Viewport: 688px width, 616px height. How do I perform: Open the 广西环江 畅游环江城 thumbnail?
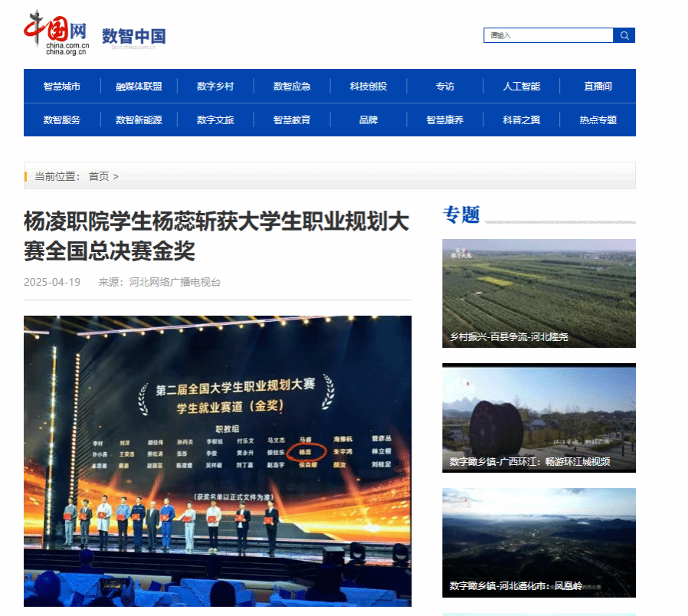pos(539,418)
